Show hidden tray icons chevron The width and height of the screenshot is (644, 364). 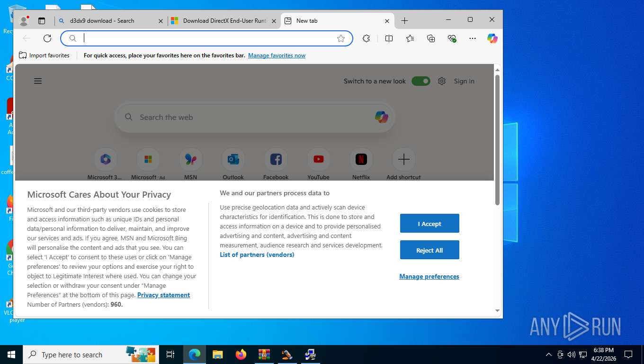tap(549, 355)
